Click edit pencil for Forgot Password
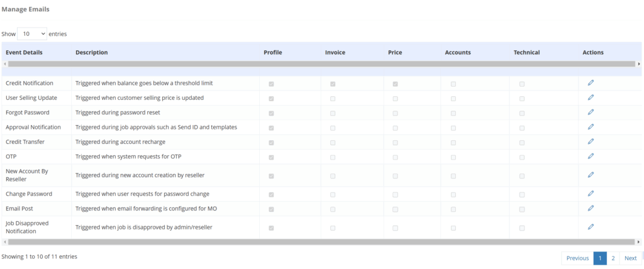Viewport: 644px width, 269px height. [x=591, y=113]
